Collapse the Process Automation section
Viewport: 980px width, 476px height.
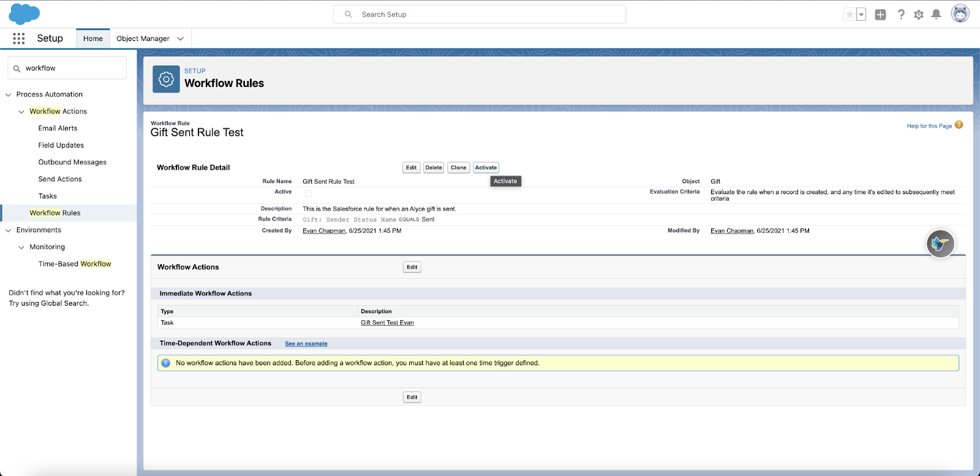point(9,95)
